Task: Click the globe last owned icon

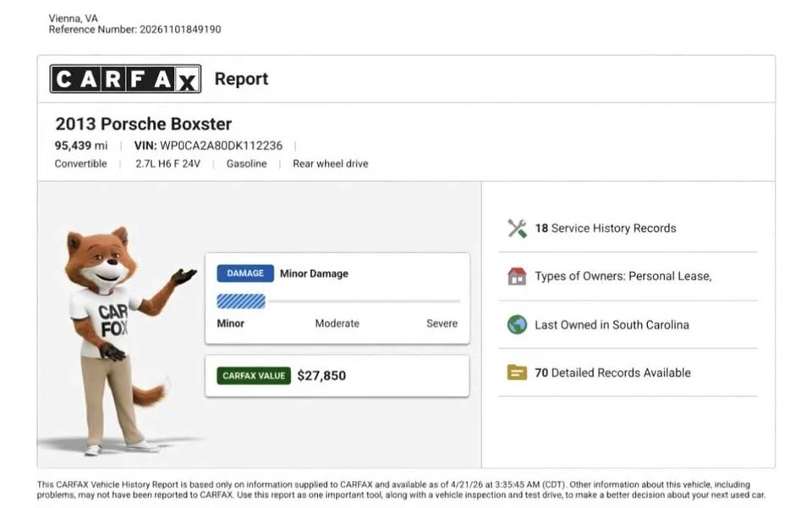Action: tap(517, 324)
